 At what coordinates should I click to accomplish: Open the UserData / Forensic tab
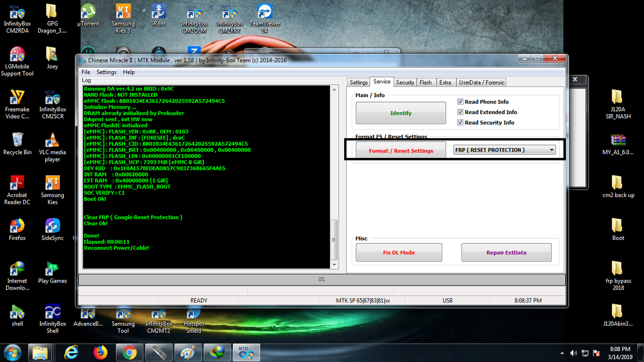(481, 82)
